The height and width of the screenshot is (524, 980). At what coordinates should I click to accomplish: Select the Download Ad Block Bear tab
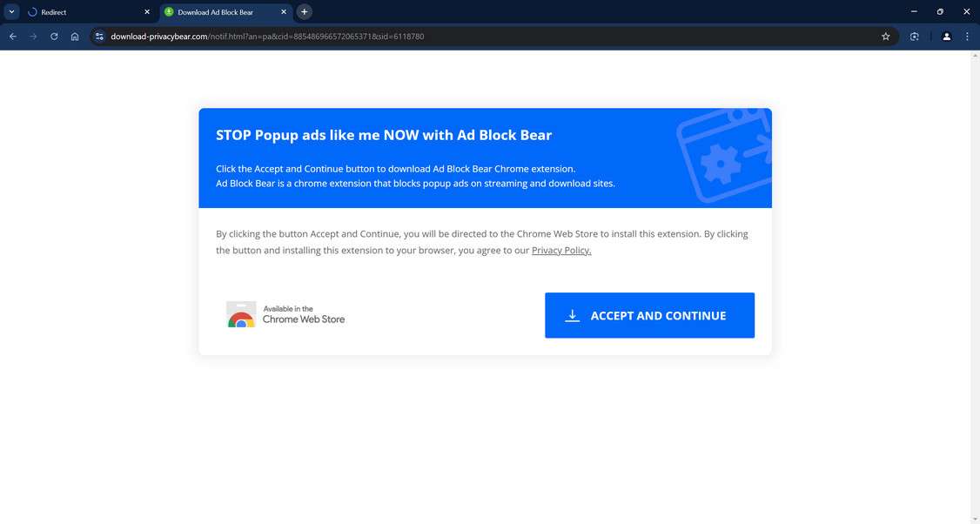click(x=218, y=11)
